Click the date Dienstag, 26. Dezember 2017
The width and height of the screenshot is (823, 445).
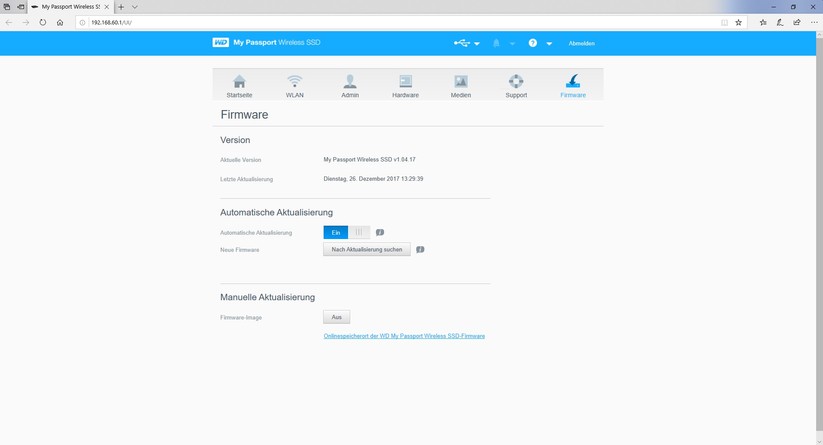pos(373,179)
